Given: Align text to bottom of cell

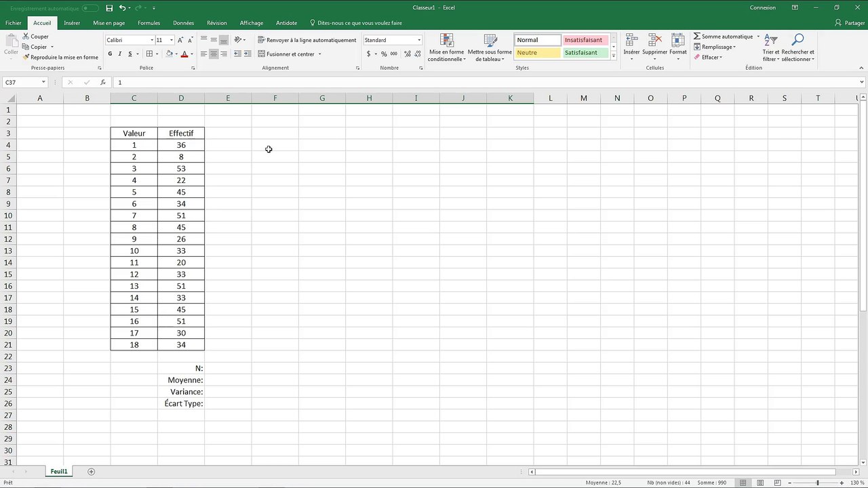Looking at the screenshot, I should tap(223, 40).
